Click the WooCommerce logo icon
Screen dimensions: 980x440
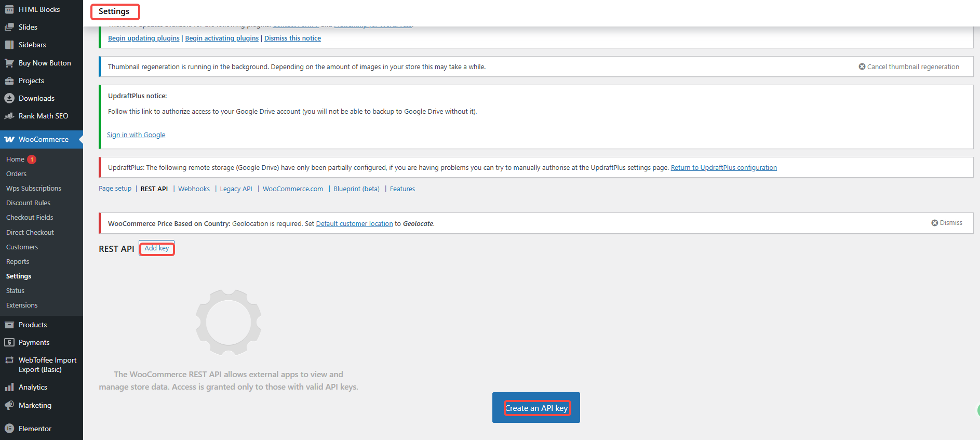[9, 139]
